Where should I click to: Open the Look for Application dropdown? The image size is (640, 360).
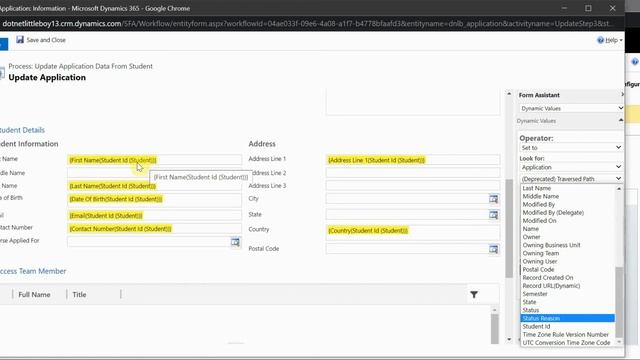coord(571,167)
